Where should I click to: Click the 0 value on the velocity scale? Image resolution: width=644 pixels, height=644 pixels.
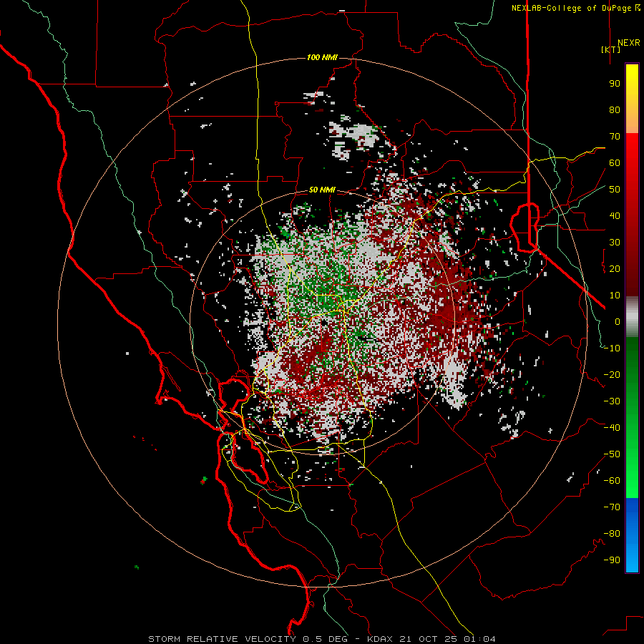click(618, 321)
